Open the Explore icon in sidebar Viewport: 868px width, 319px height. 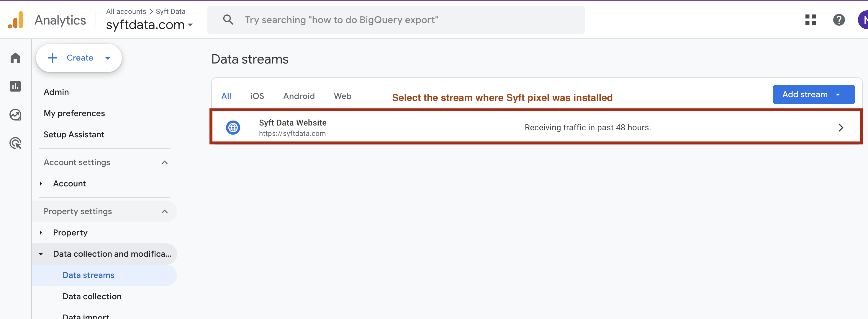(x=15, y=115)
